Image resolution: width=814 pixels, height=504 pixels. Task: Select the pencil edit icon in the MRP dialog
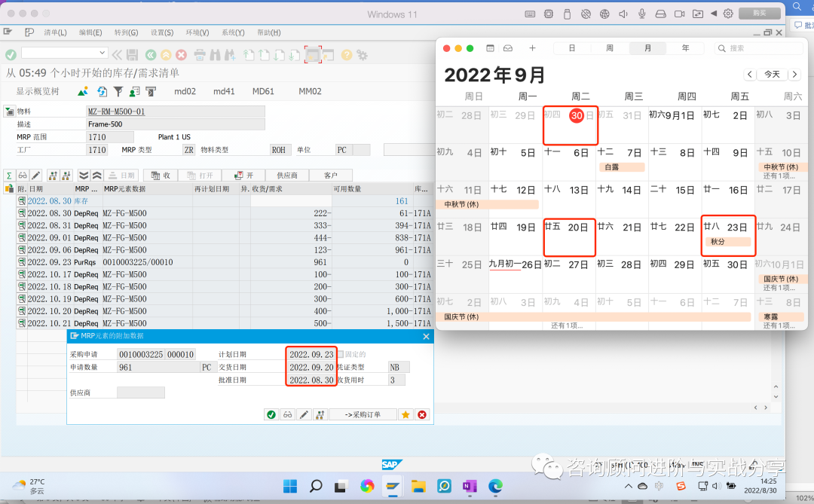pyautogui.click(x=304, y=414)
